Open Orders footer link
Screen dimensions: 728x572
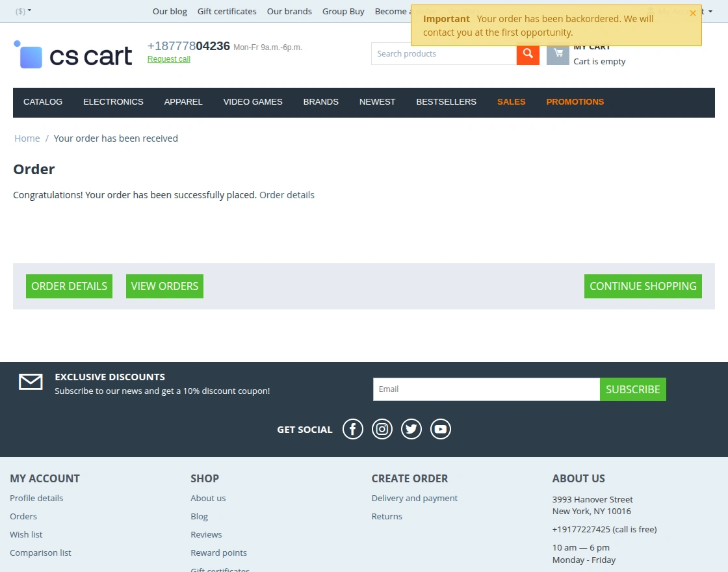23,516
